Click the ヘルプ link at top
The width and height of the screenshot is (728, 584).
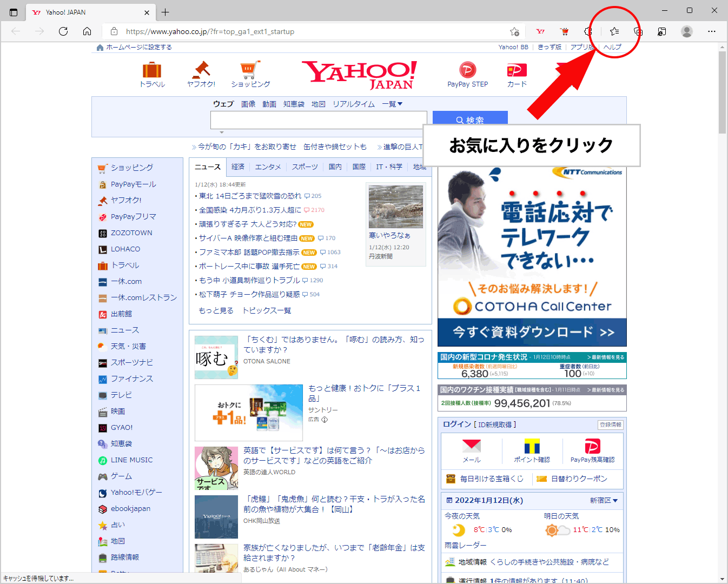click(x=612, y=47)
